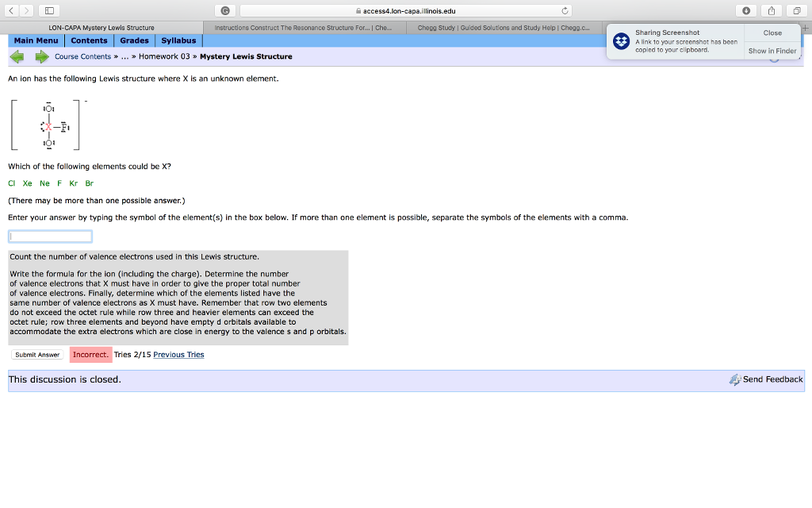Click the Syllabus tab
The width and height of the screenshot is (812, 508).
point(178,40)
